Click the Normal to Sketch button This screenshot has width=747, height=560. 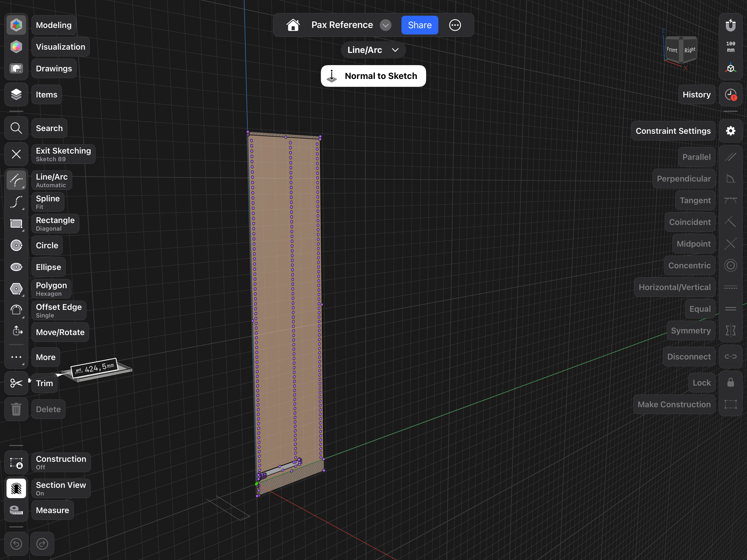[x=373, y=76]
